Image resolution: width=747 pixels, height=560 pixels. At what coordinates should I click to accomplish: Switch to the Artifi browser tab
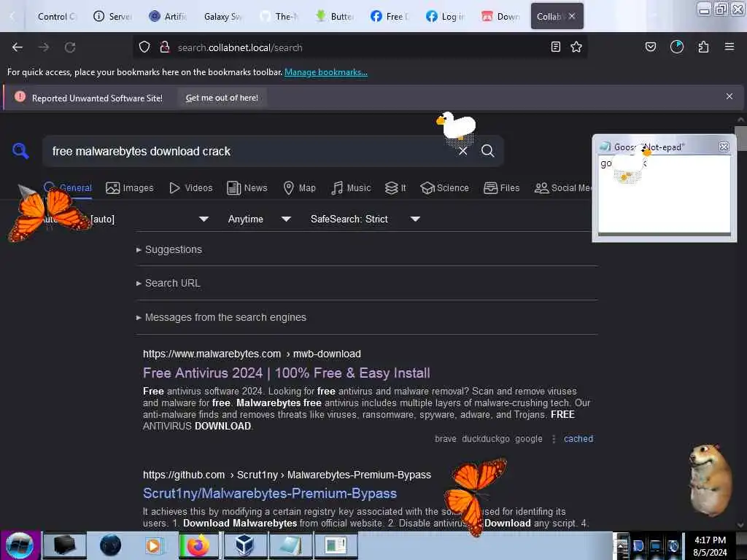click(x=167, y=16)
